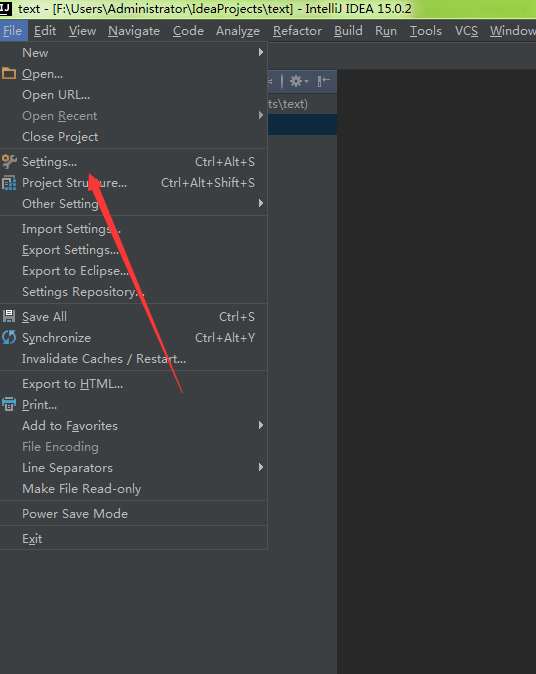Expand the Other Settings submenu arrow
This screenshot has height=674, width=536.
pyautogui.click(x=260, y=203)
